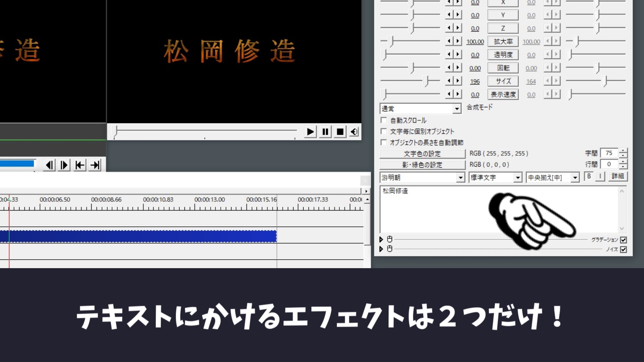Disable the グラデーション effect checkbox
This screenshot has width=644, height=362.
pyautogui.click(x=624, y=240)
